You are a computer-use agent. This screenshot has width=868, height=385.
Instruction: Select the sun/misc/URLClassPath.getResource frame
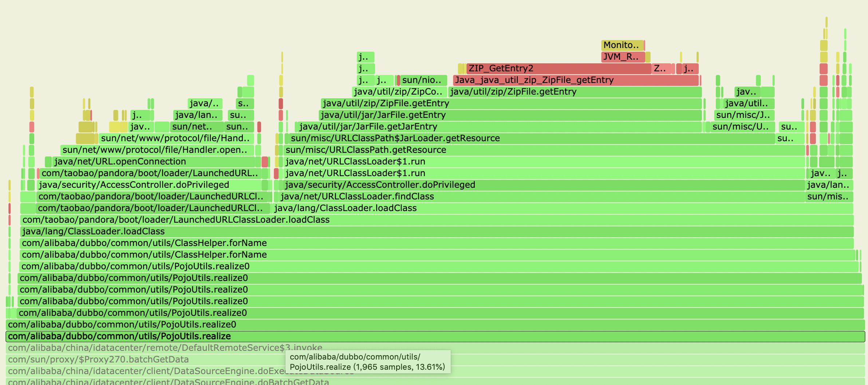coord(544,150)
